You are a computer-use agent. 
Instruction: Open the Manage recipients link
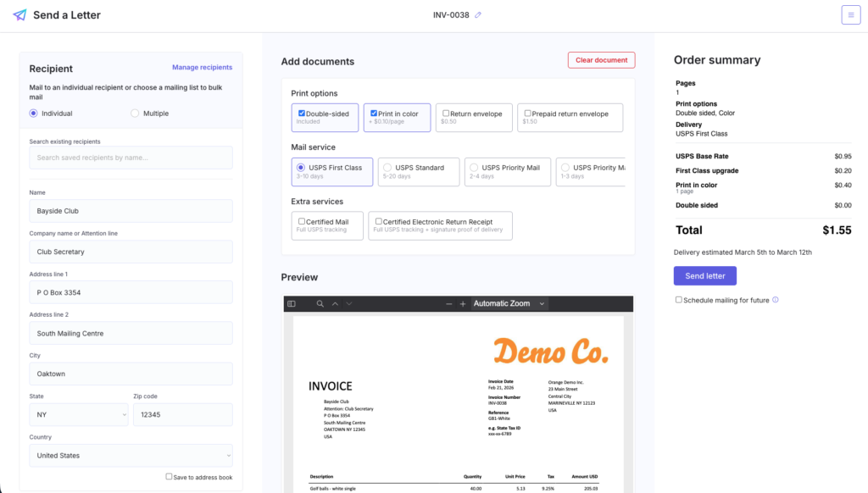pos(202,68)
